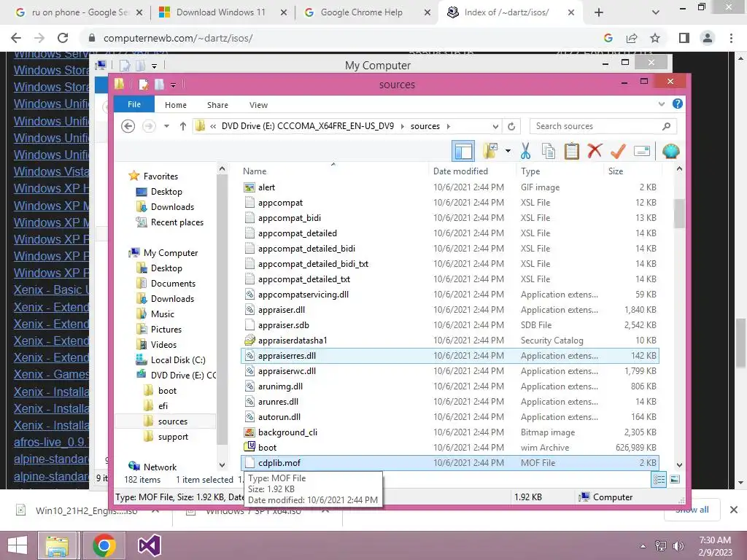The width and height of the screenshot is (747, 560).
Task: Click the globe shell icon in toolbar
Action: pyautogui.click(x=670, y=152)
